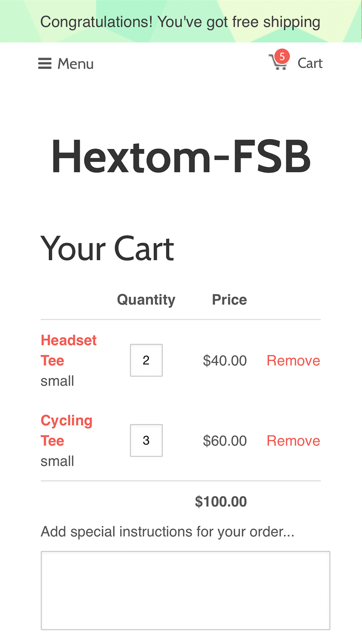Click the Price column header

click(x=229, y=299)
